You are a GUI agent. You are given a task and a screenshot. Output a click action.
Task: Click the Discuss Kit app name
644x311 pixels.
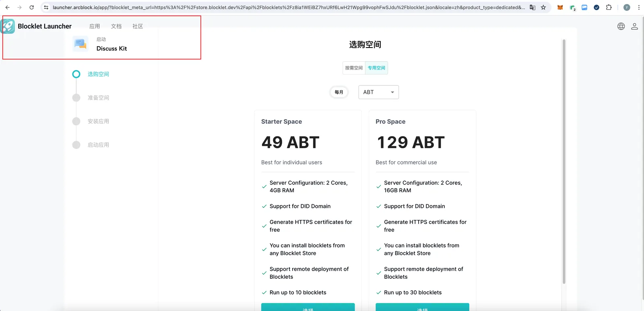(111, 48)
